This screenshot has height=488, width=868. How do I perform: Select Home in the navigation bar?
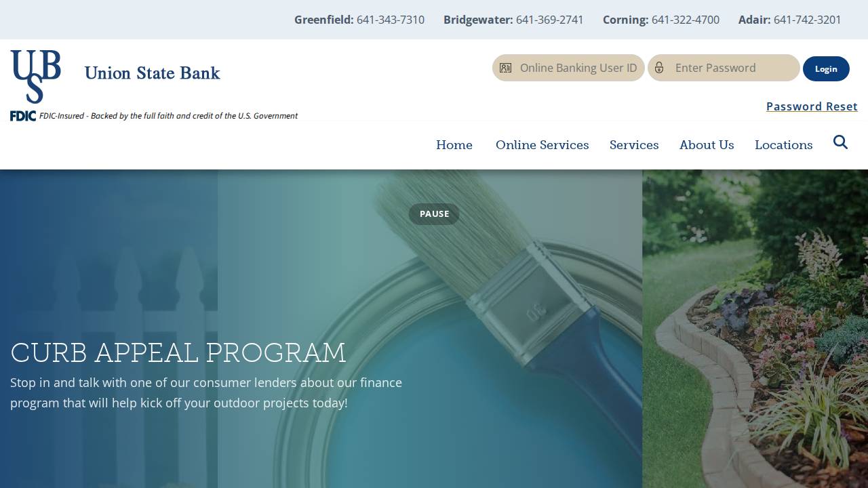point(454,145)
